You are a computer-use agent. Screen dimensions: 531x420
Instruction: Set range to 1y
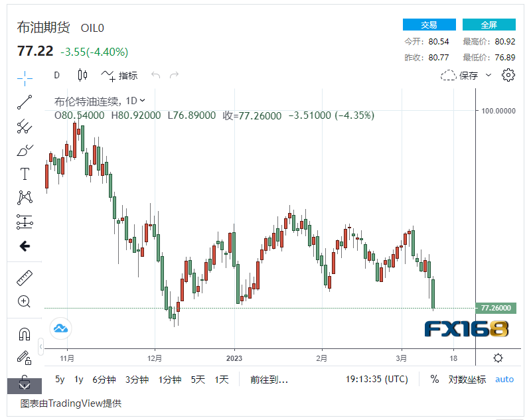click(78, 380)
